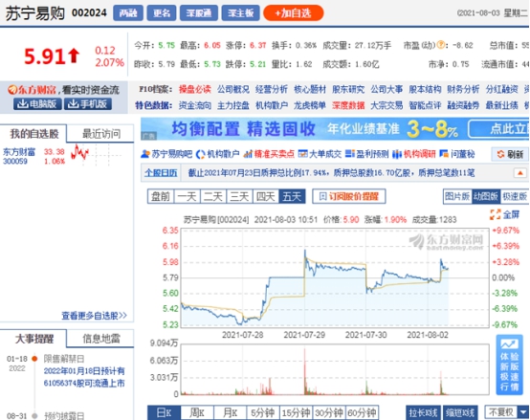Open 东方财富 300059 watchlist entry

(19, 156)
